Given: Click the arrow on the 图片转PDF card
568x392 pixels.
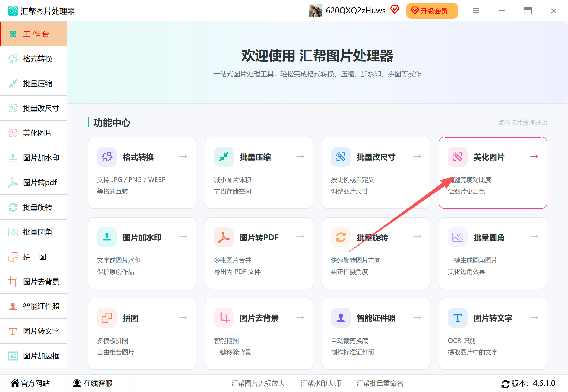Looking at the screenshot, I should (300, 237).
